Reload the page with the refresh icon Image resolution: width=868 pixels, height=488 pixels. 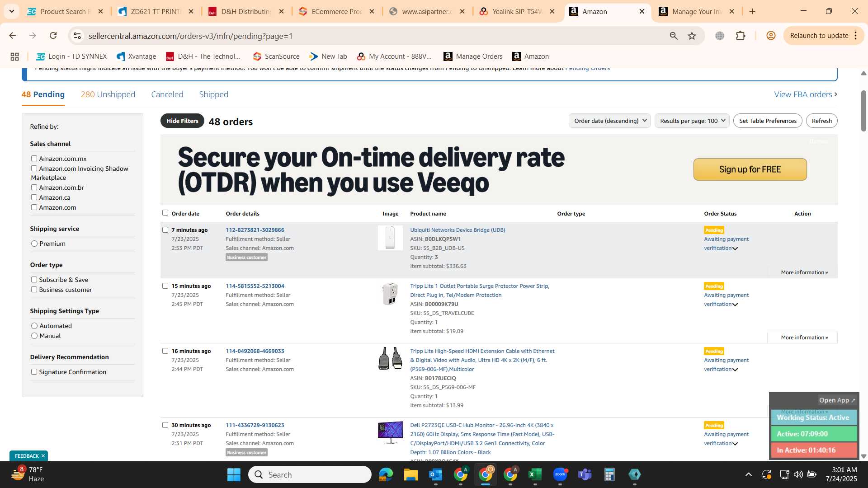pyautogui.click(x=53, y=36)
